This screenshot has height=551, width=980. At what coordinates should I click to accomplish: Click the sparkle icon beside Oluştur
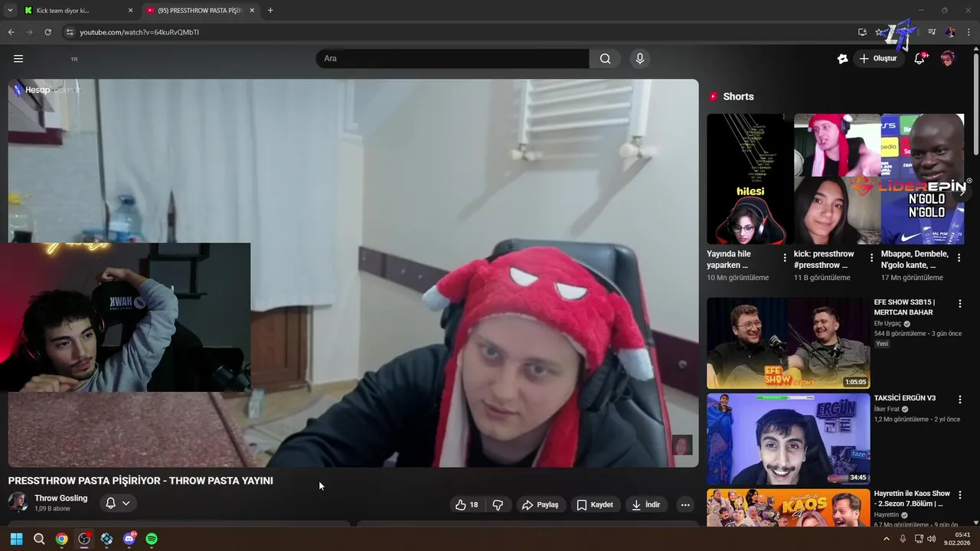click(843, 59)
